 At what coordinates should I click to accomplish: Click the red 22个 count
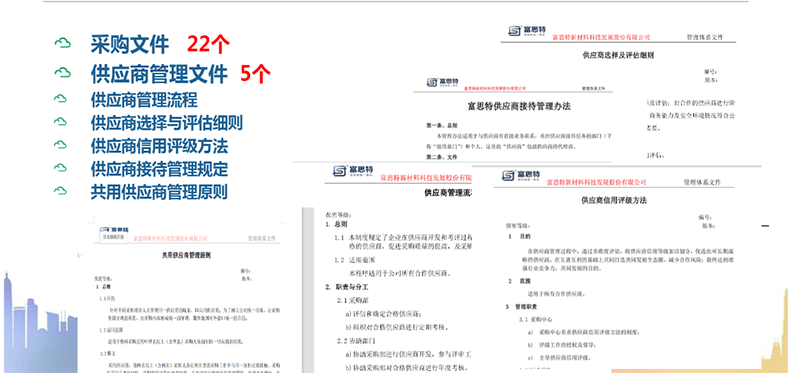(208, 45)
